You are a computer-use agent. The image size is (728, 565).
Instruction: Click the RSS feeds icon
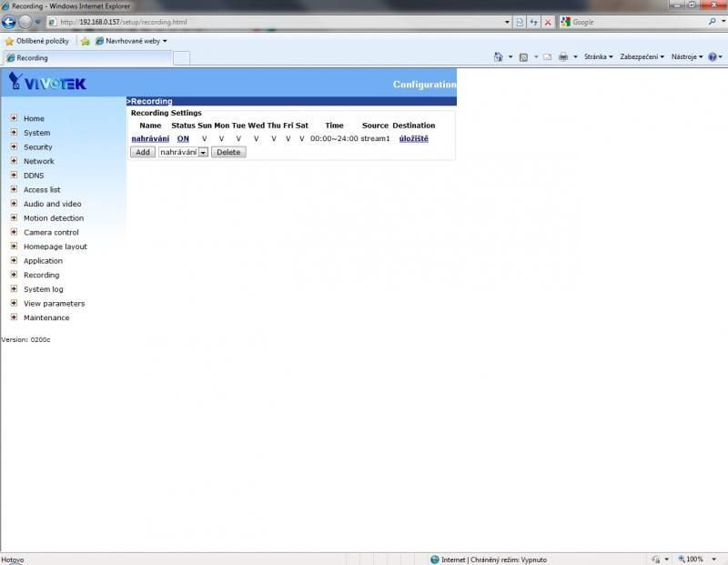523,56
